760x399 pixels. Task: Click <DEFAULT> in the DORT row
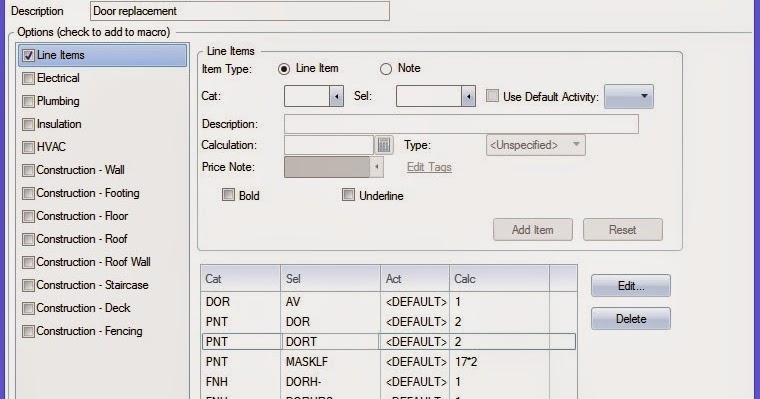click(x=415, y=342)
